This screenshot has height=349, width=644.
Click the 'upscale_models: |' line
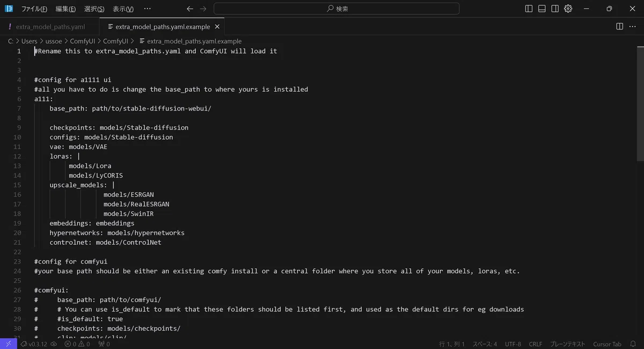coord(82,185)
